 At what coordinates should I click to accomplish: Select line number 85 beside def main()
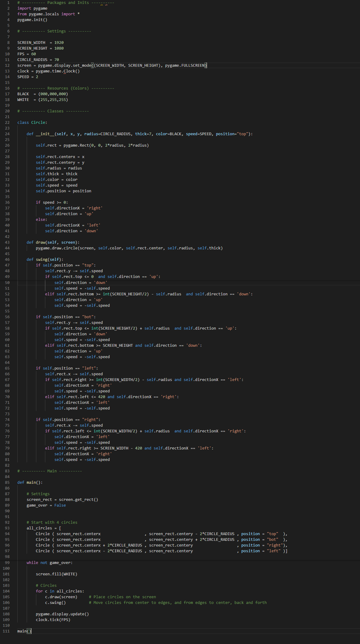click(x=7, y=482)
